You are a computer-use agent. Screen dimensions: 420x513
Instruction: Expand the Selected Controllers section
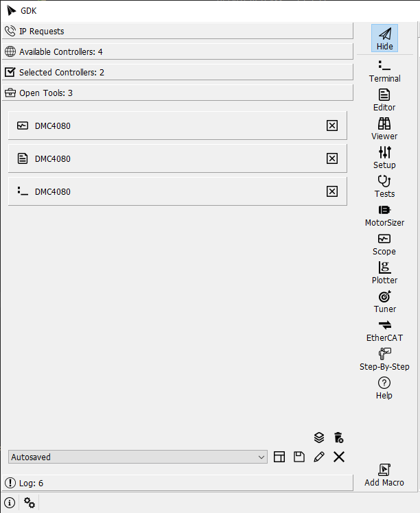tap(177, 72)
